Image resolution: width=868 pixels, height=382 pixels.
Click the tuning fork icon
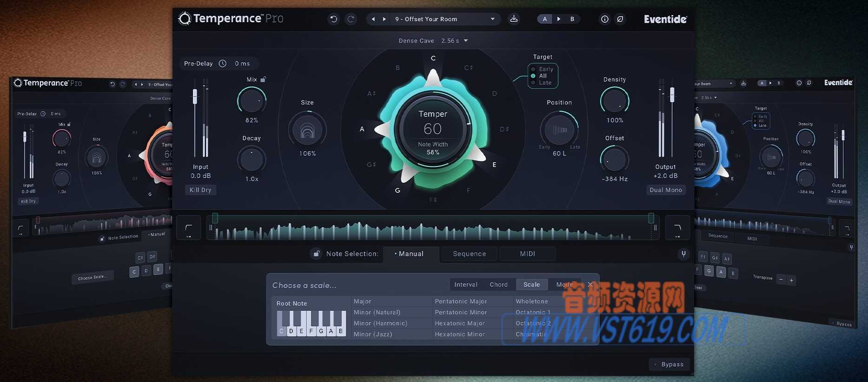click(x=683, y=254)
